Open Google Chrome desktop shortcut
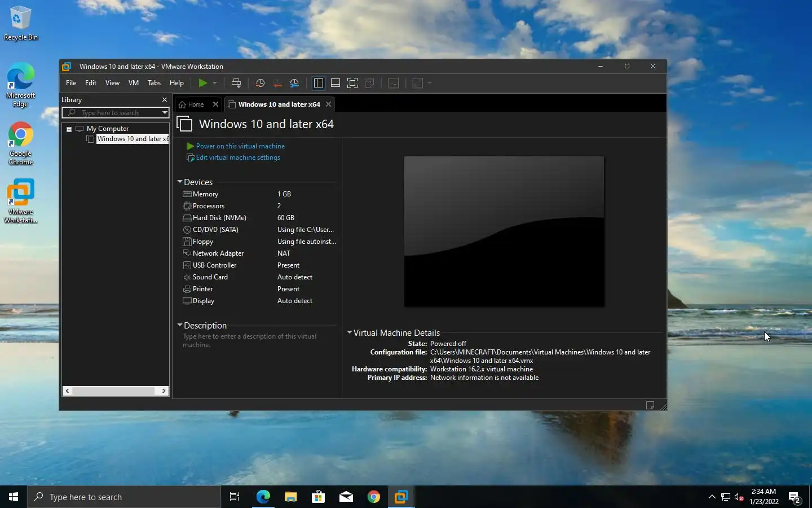 coord(20,143)
